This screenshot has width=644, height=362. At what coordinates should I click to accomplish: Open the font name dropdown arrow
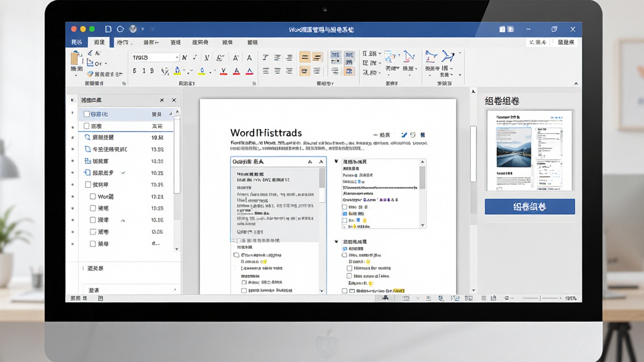tap(177, 57)
